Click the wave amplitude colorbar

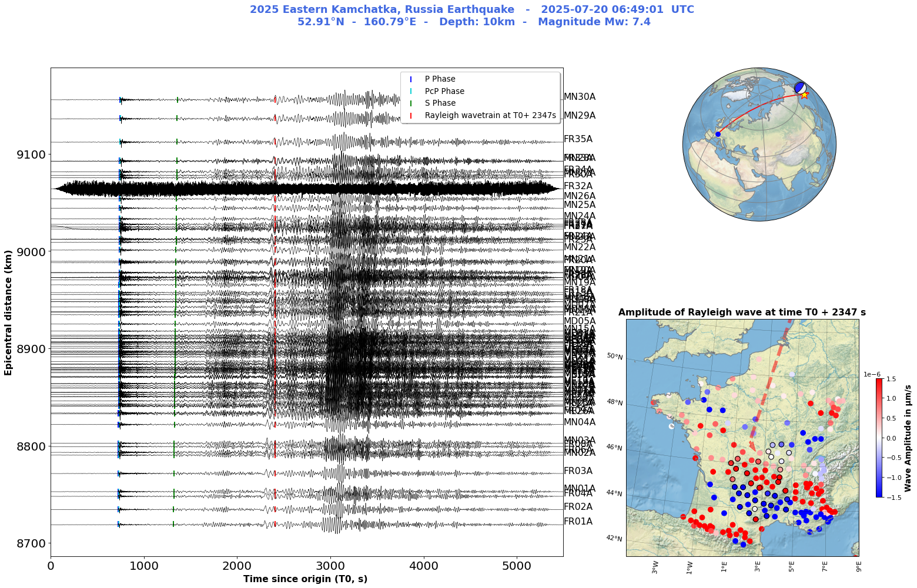tap(879, 438)
